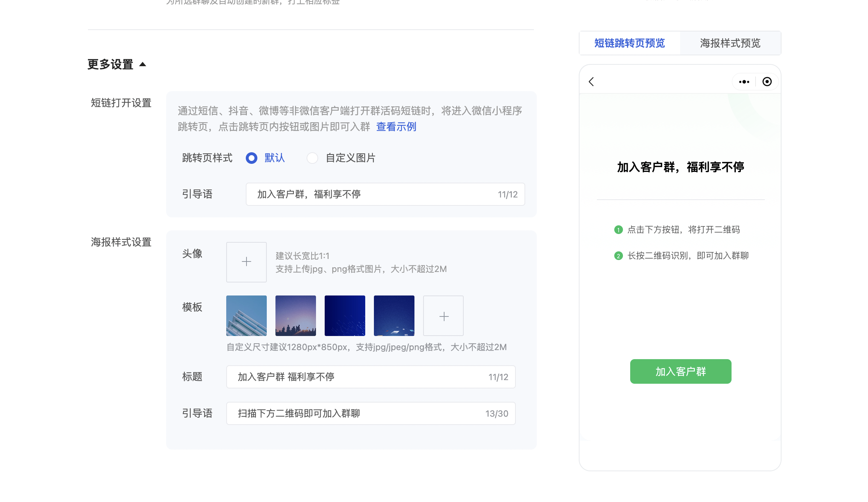Open the 查看示例 link
The height and width of the screenshot is (502, 868).
396,127
